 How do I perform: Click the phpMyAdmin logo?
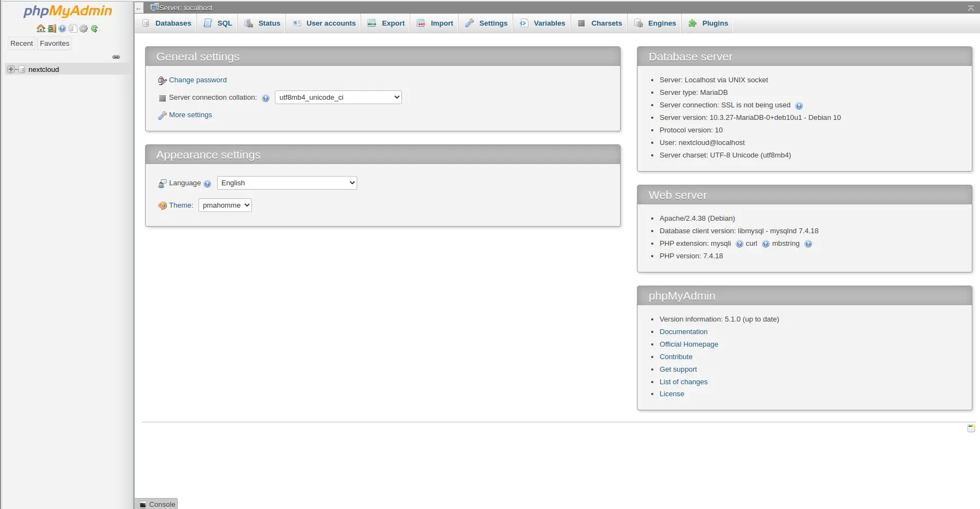[x=67, y=11]
